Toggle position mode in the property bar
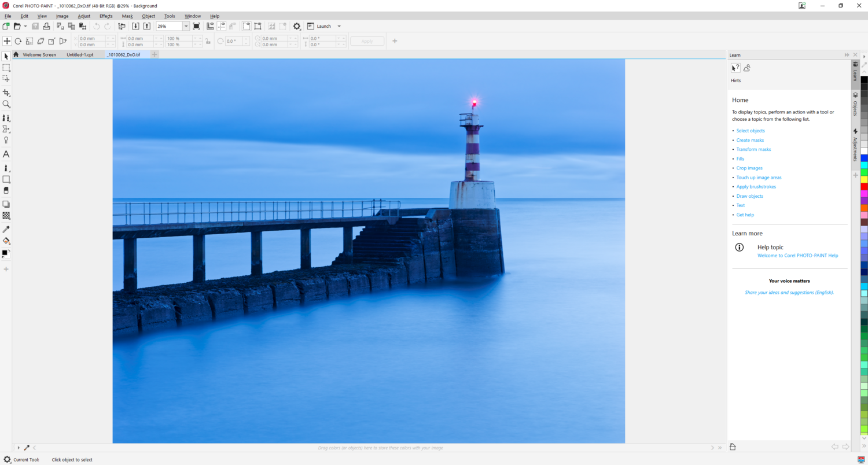 (x=7, y=41)
